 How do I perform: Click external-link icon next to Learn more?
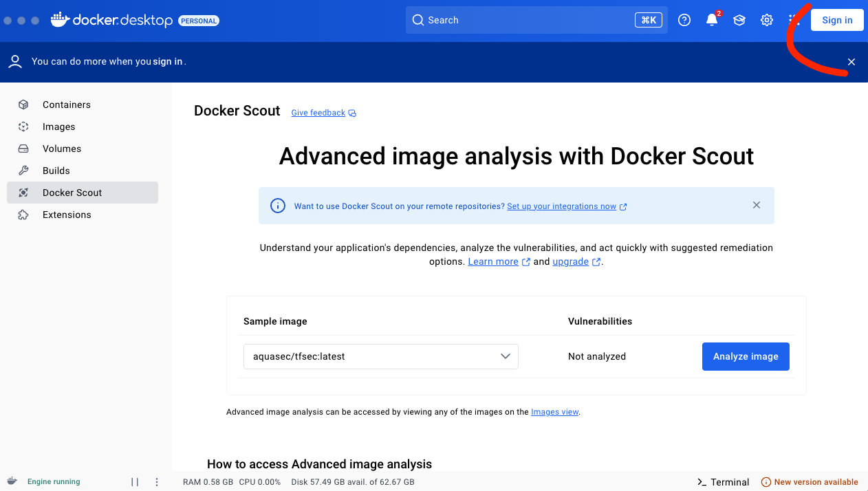[526, 262]
